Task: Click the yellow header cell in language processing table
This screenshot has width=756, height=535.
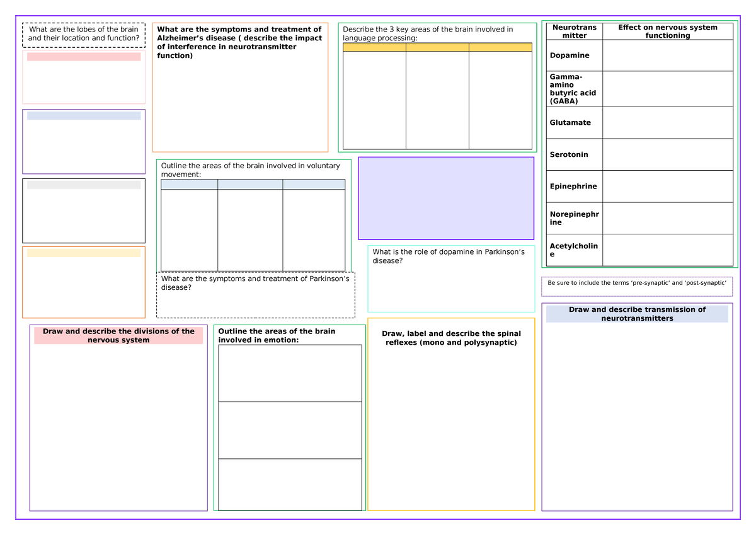Action: [x=437, y=47]
